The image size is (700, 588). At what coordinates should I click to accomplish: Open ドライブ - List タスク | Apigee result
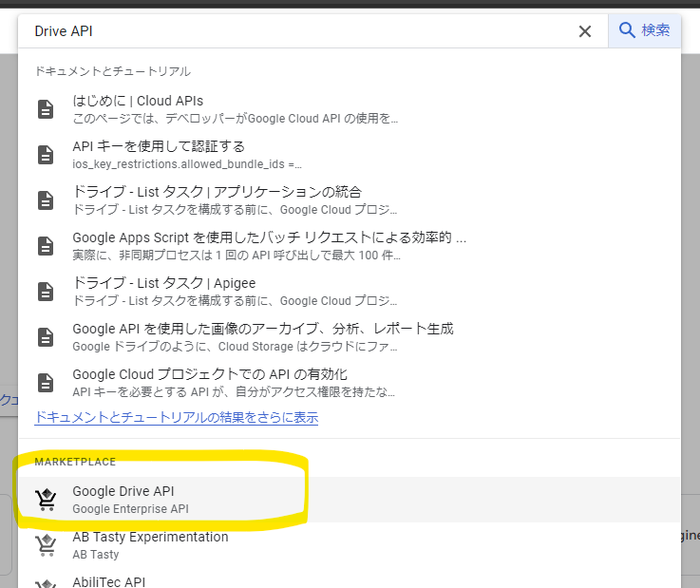350,292
